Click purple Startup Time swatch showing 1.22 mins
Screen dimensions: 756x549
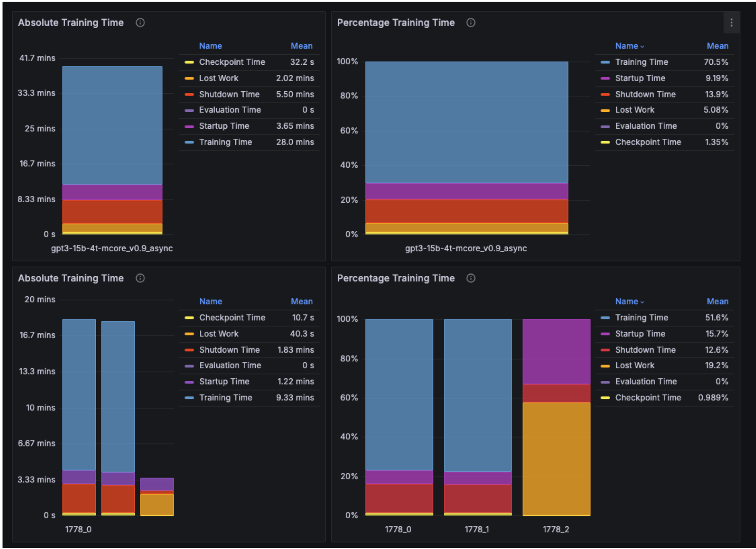pos(189,382)
